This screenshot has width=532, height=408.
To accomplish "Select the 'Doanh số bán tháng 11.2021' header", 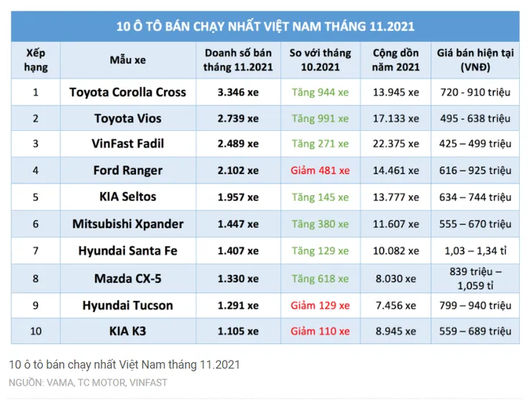I will coord(238,60).
